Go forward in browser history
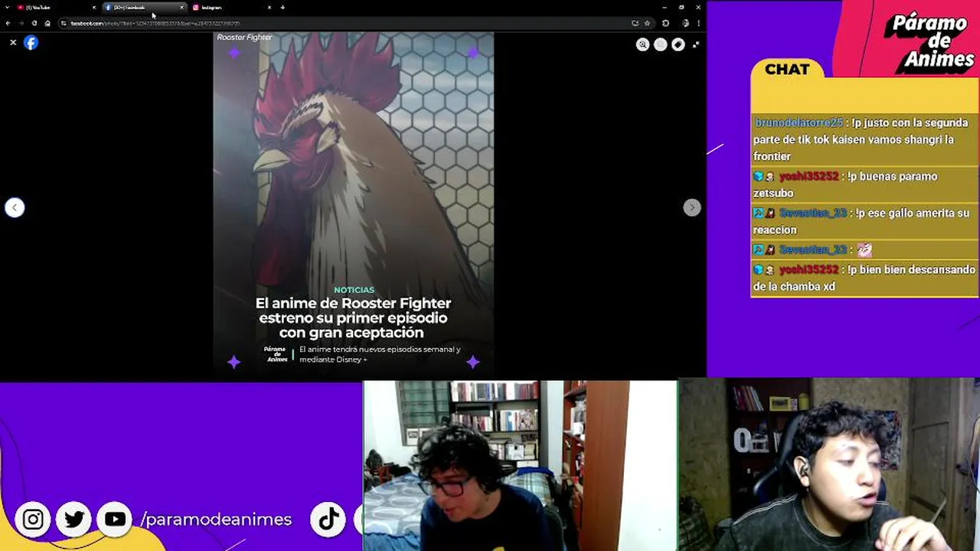 21,23
